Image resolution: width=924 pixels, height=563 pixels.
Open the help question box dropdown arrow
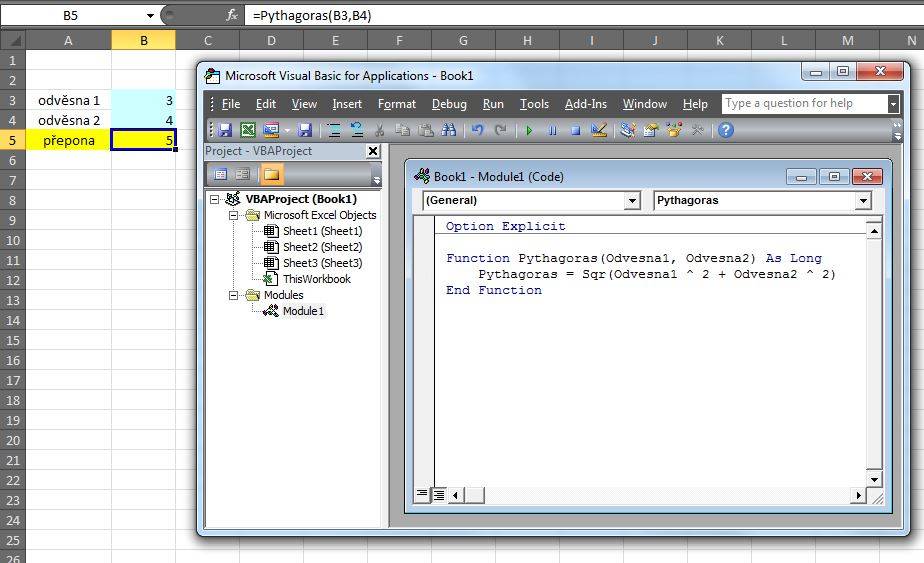893,104
